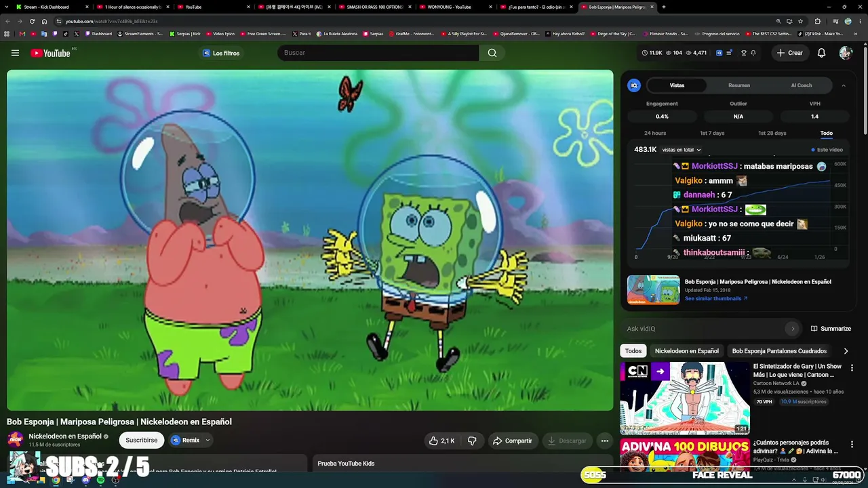This screenshot has width=868, height=488.
Task: Dislike the video with thumbs down
Action: point(472,441)
